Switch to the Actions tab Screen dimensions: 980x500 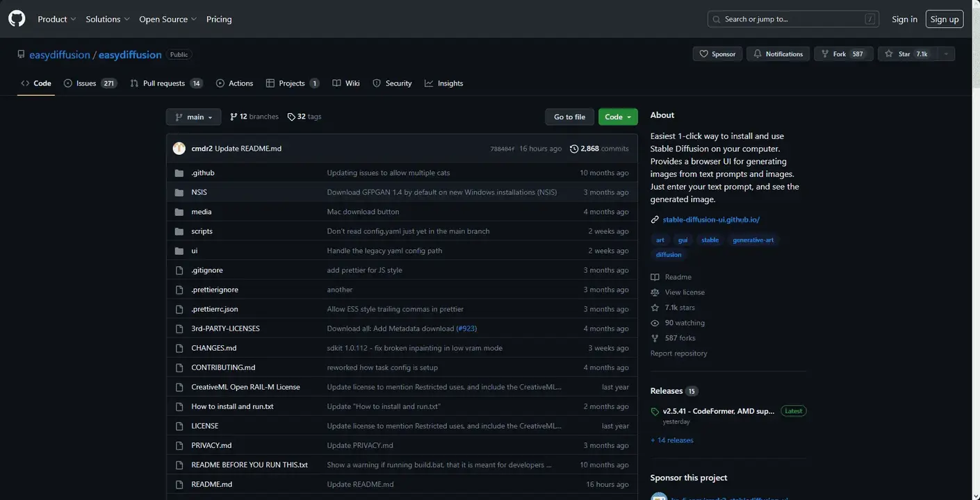pyautogui.click(x=234, y=83)
